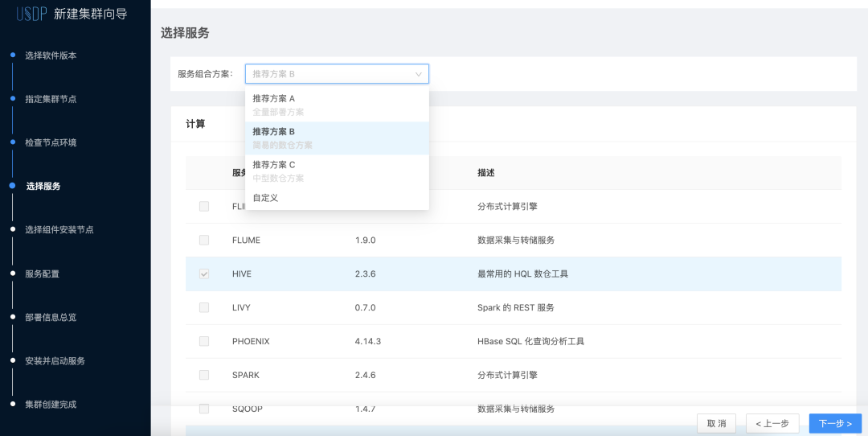Click the 安装并启动服务 step dot
Screen dimensions: 868x436
[12, 360]
